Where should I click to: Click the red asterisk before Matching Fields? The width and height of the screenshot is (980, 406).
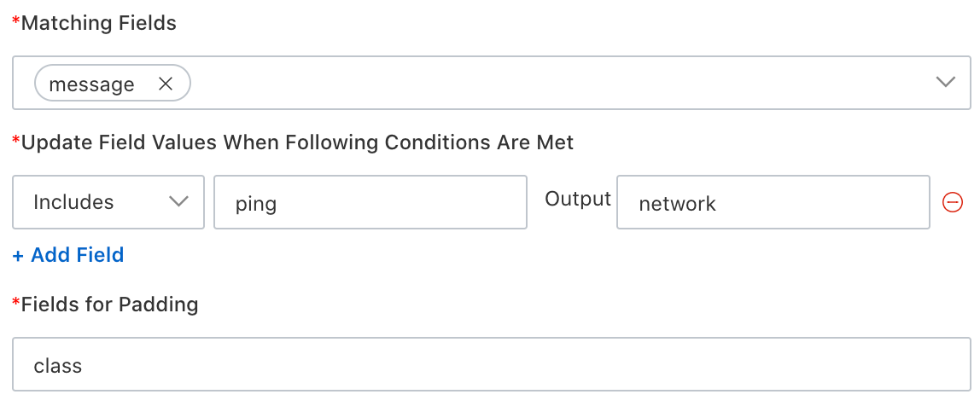[16, 22]
